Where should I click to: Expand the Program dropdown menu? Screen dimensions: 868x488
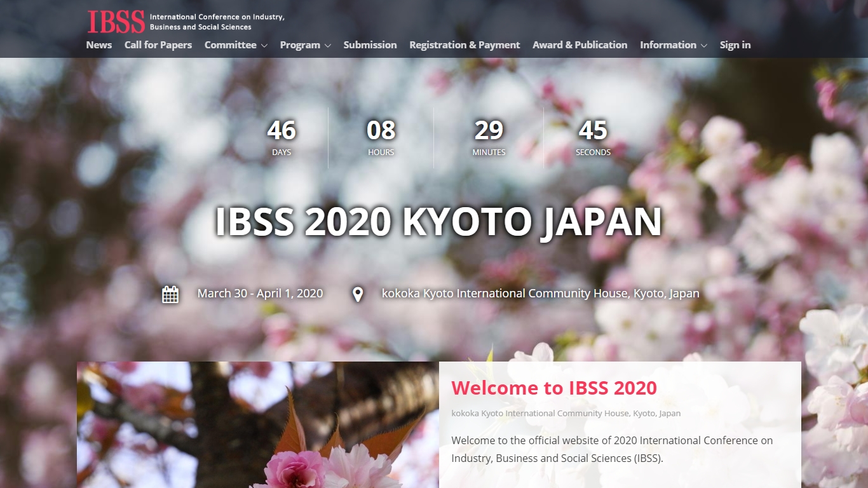[306, 44]
